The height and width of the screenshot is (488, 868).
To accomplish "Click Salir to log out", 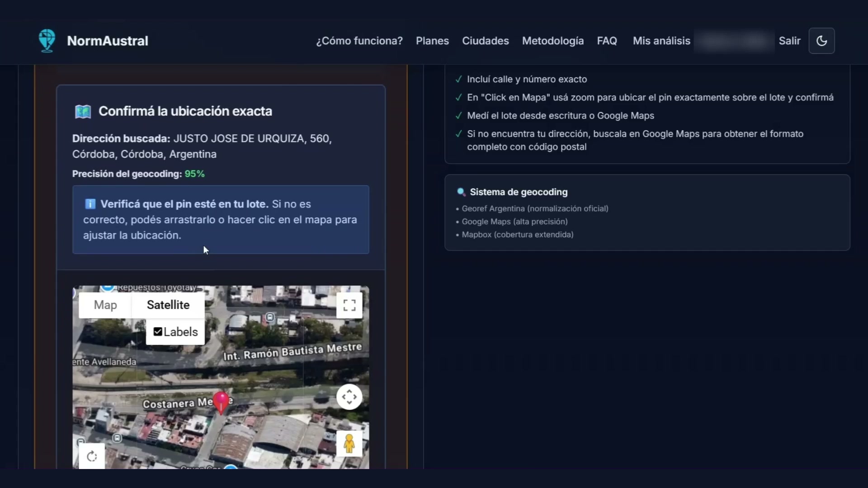I will [x=789, y=41].
